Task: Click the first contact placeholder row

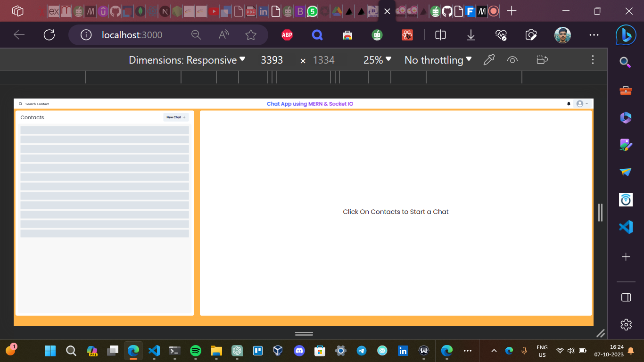Action: click(104, 130)
